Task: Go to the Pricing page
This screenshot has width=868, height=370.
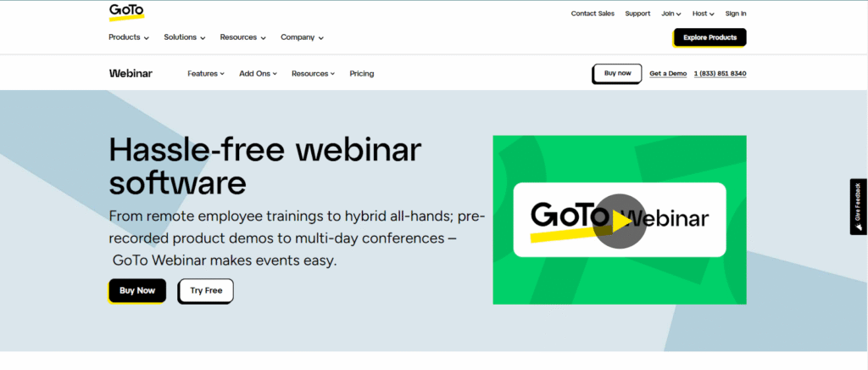Action: coord(361,74)
